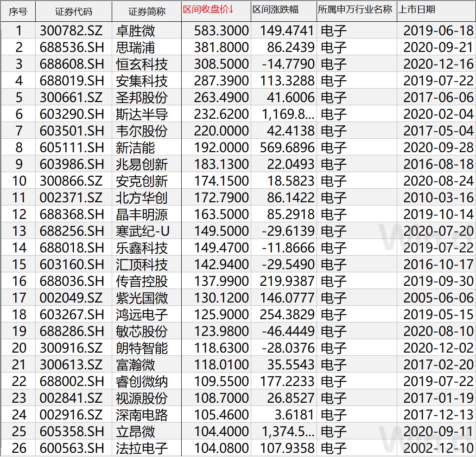This screenshot has width=476, height=457.
Task: Sort by the 区间收盘价 column header
Action: pos(216,11)
